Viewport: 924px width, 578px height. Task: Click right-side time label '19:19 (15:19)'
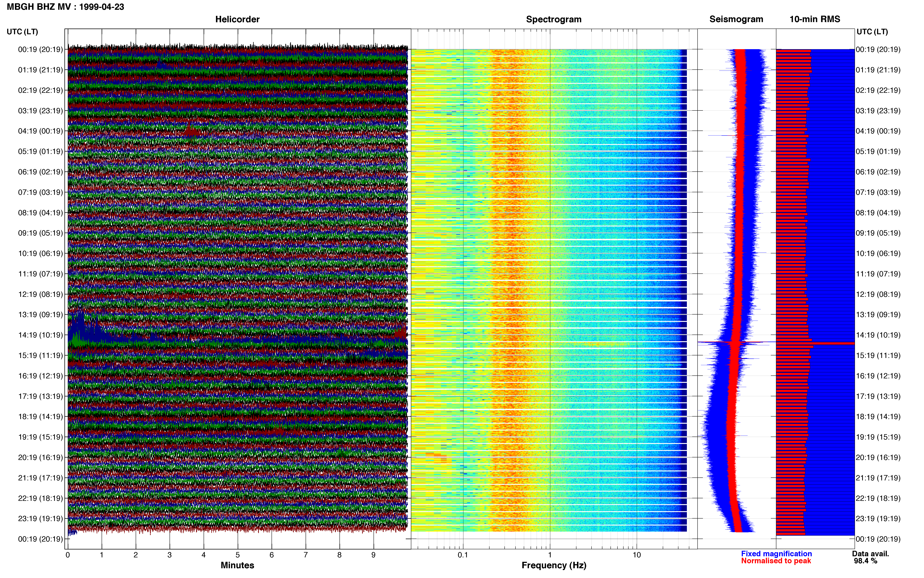click(878, 437)
